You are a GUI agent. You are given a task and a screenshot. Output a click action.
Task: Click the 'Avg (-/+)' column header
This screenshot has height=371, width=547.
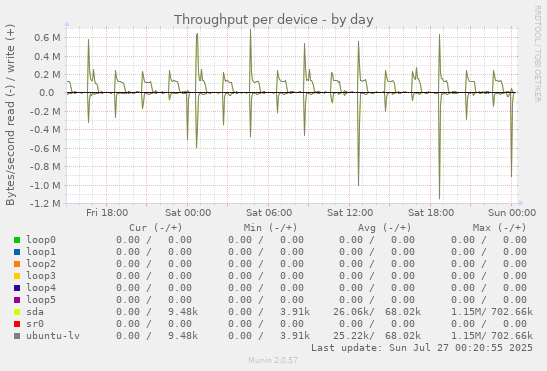click(384, 228)
